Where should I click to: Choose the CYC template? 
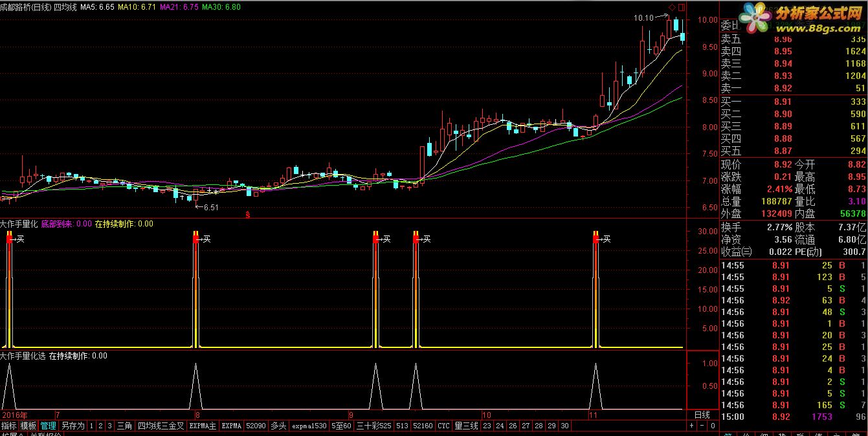[443, 426]
